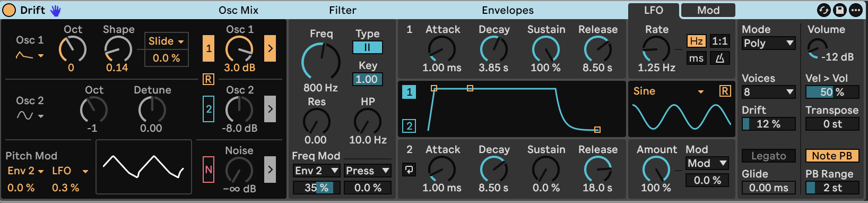Open the Sine LFO waveform dropdown
The image size is (868, 203).
(x=669, y=91)
